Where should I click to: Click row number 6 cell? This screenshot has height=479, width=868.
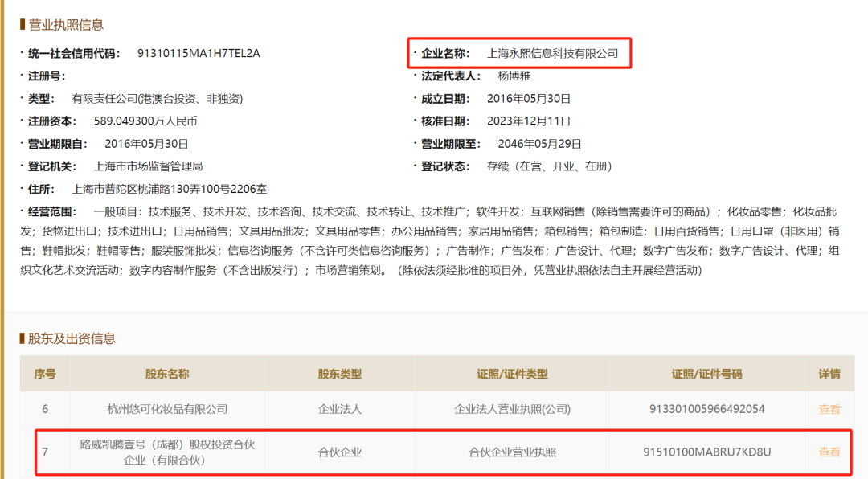[45, 409]
